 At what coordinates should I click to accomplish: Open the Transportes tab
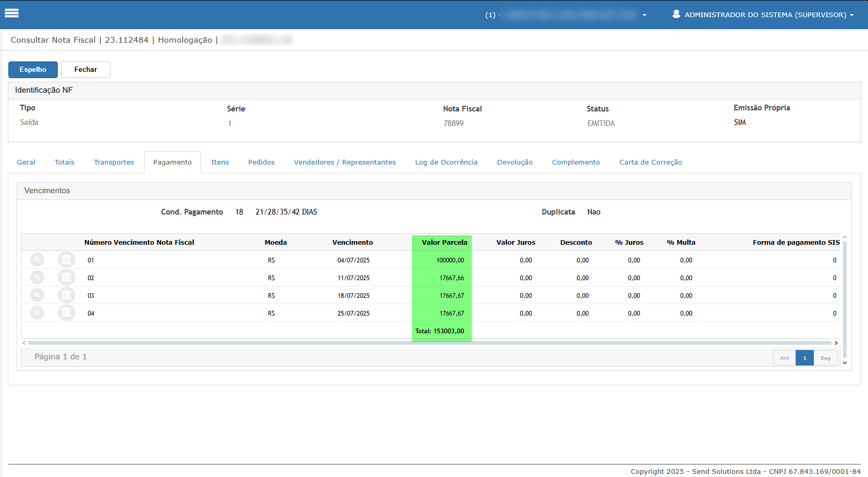click(114, 162)
